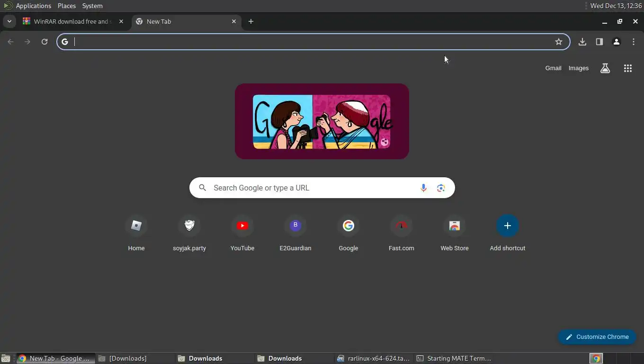644x364 pixels.
Task: Open the soyjak.party shortcut
Action: 189,233
